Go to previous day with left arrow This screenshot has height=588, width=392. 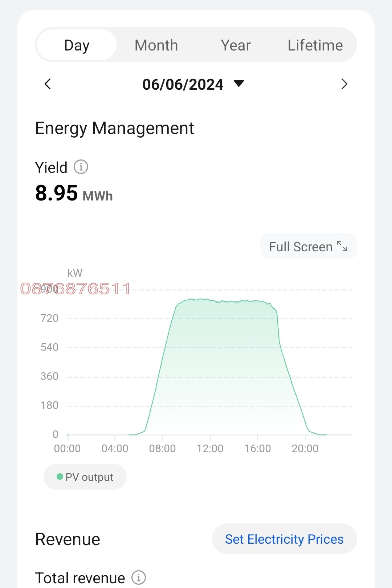(48, 84)
